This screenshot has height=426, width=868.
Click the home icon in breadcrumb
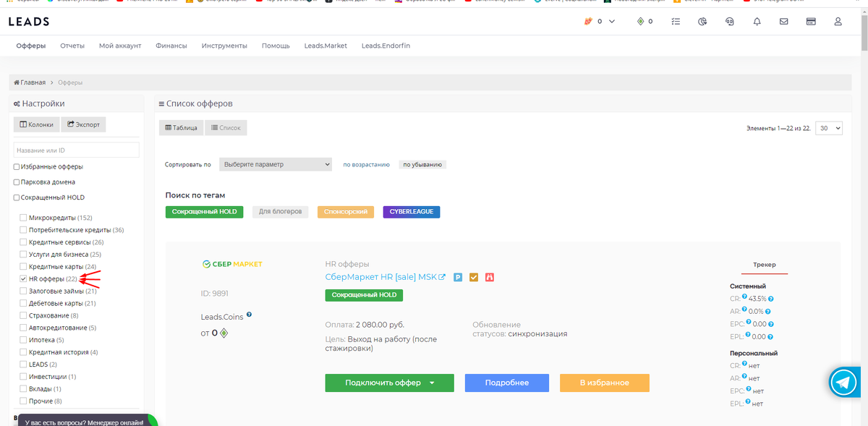point(17,82)
